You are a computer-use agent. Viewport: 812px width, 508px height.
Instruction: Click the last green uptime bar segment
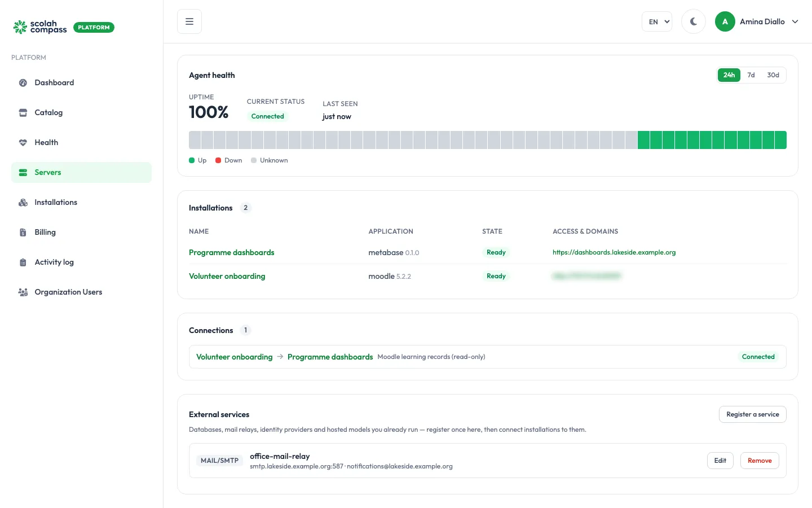[780, 140]
